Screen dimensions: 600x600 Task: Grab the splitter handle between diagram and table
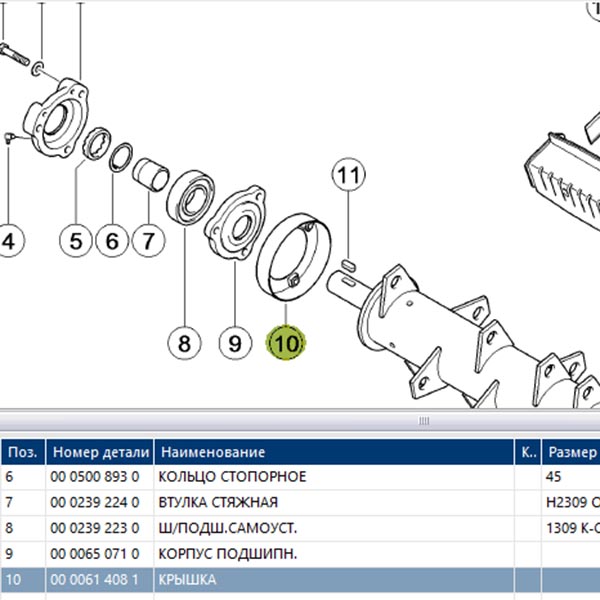coord(424,421)
